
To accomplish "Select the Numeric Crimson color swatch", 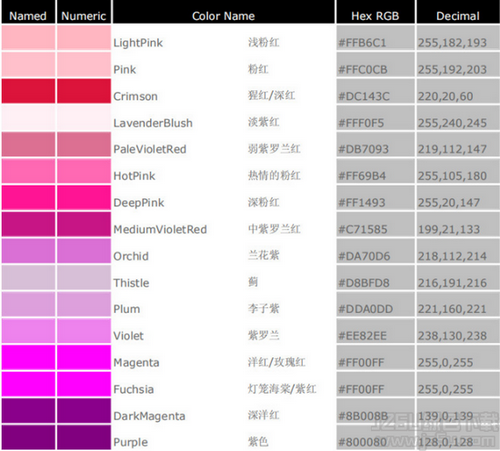I will click(84, 91).
